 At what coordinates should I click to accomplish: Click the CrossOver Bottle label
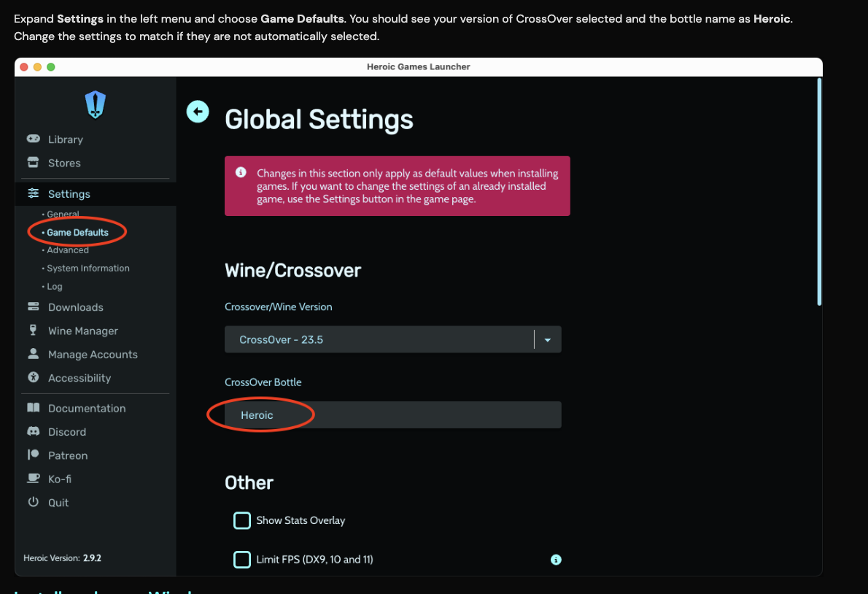pos(263,382)
